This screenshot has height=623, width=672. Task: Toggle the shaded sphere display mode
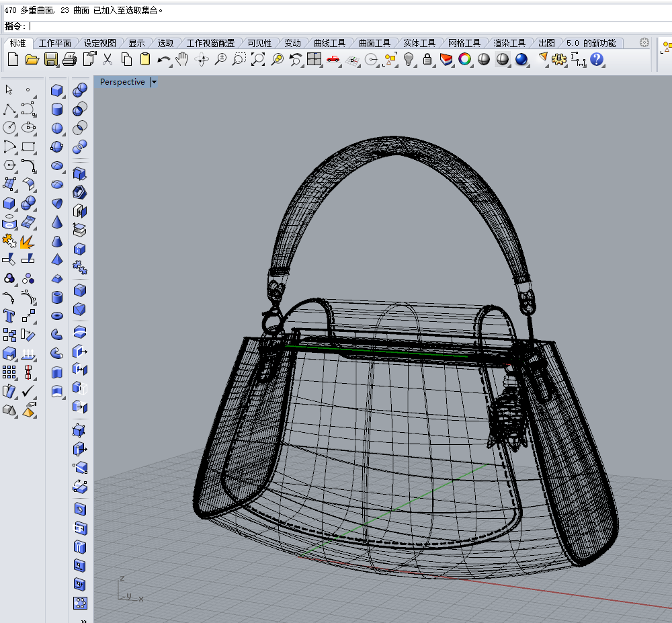coord(484,59)
